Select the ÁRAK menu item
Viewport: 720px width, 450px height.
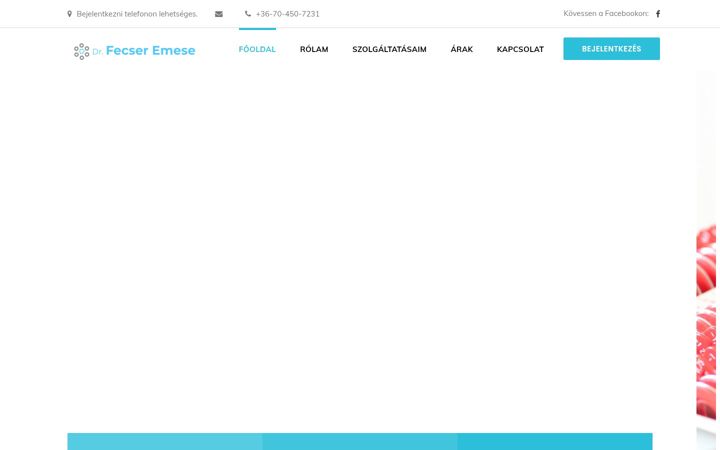pos(461,49)
